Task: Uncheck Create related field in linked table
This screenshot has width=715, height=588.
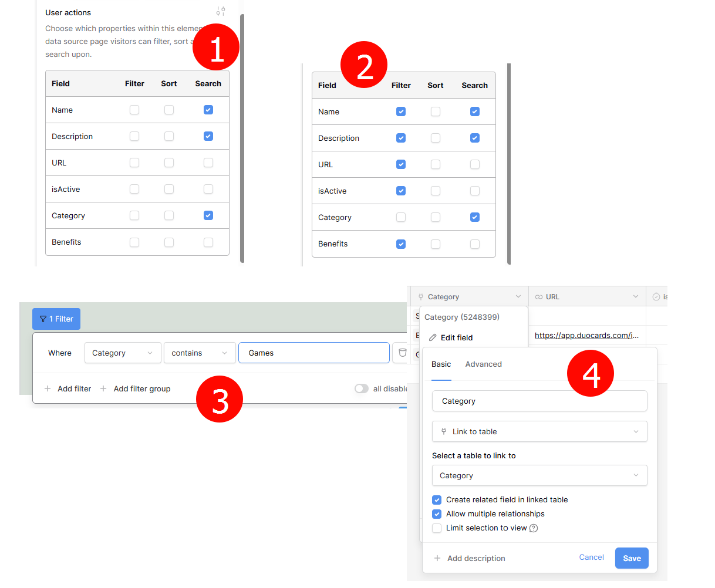Action: click(x=437, y=500)
